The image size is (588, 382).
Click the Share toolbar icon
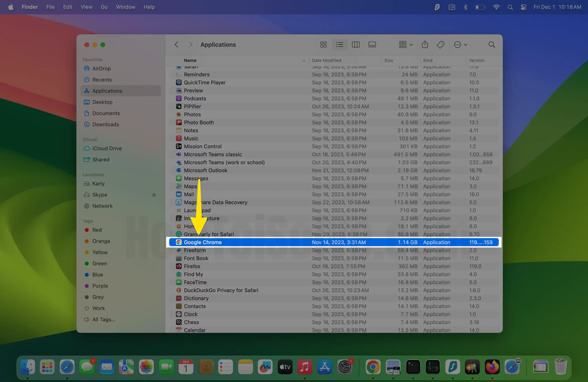425,45
